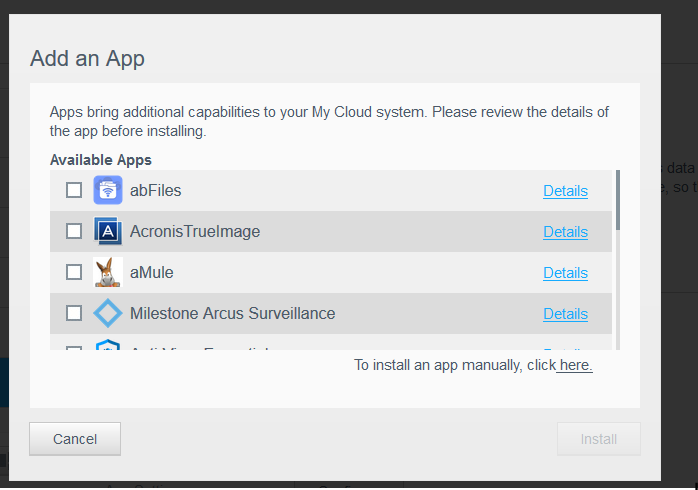Show Details for aMule
The image size is (698, 490).
tap(565, 273)
